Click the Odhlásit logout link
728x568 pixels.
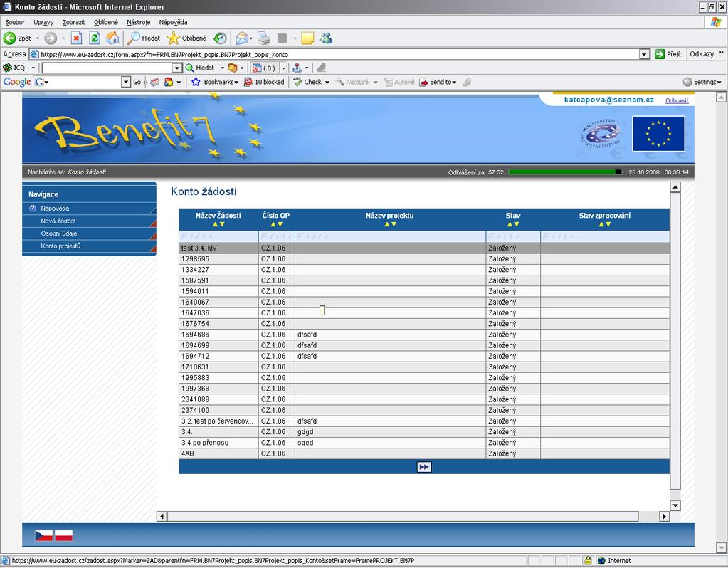[x=677, y=100]
